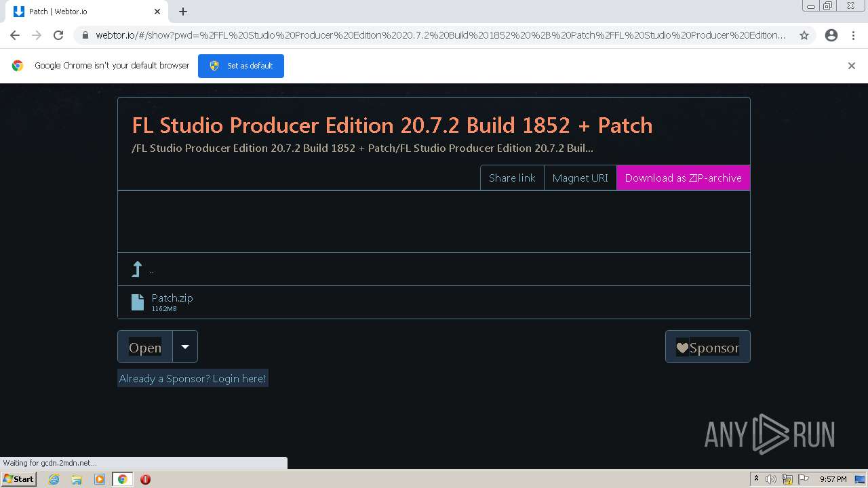Image resolution: width=868 pixels, height=488 pixels.
Task: Open Action Center flag icon
Action: [x=804, y=479]
